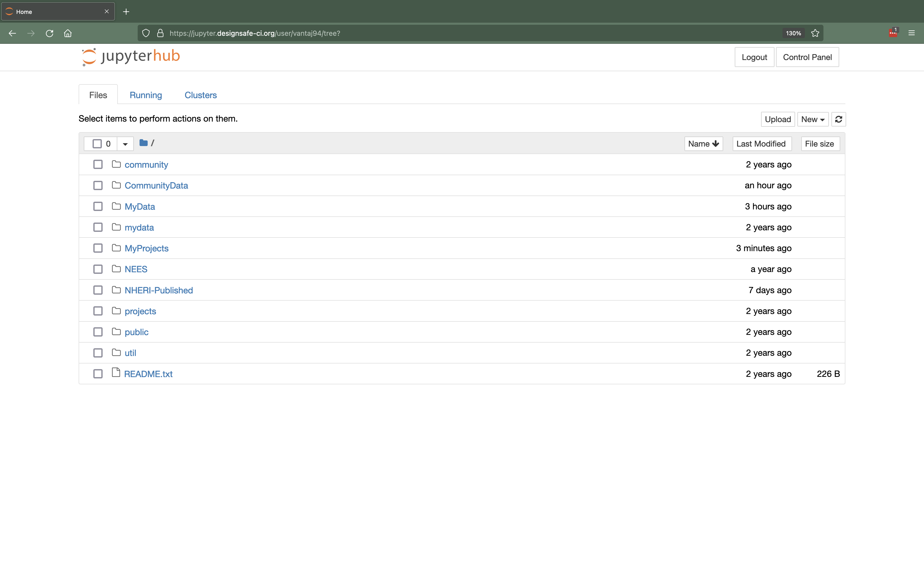Image resolution: width=924 pixels, height=577 pixels.
Task: Select the checkbox for README.txt
Action: pos(98,374)
